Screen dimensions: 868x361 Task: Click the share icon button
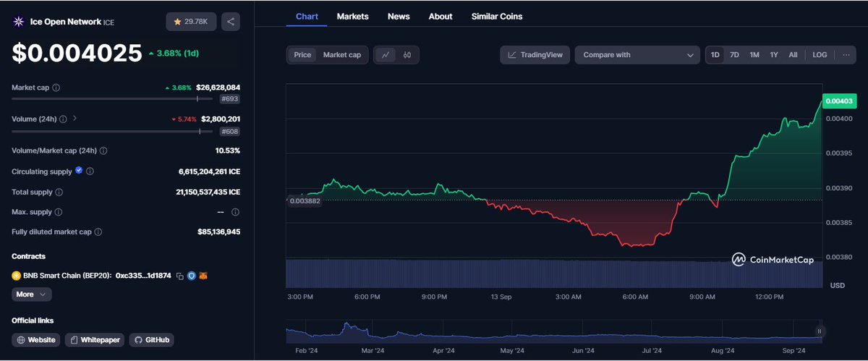(231, 22)
